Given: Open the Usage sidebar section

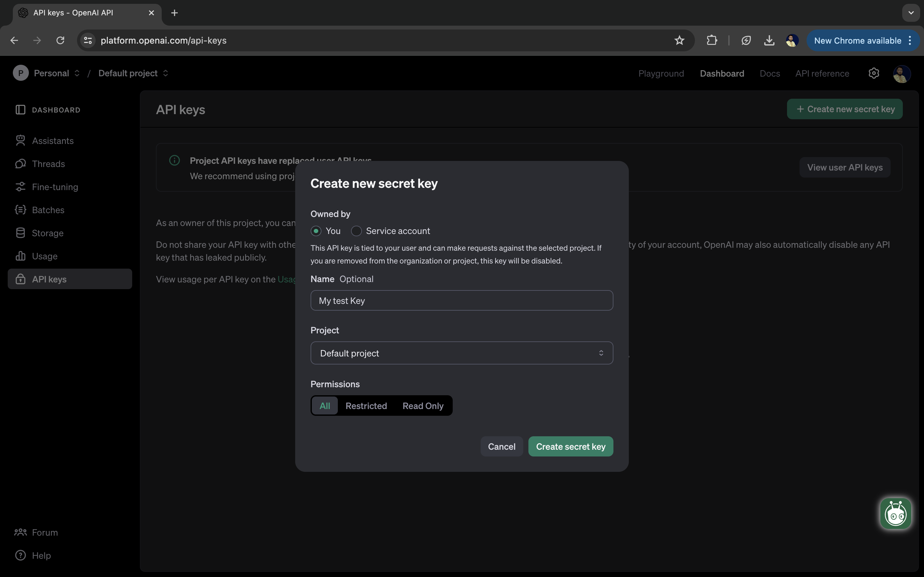Looking at the screenshot, I should [45, 256].
